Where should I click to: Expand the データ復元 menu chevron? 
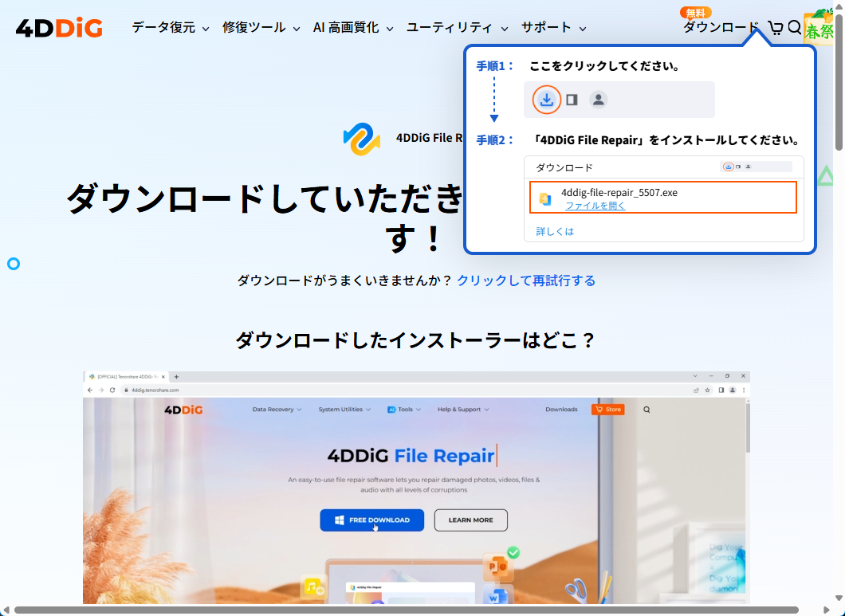point(206,29)
